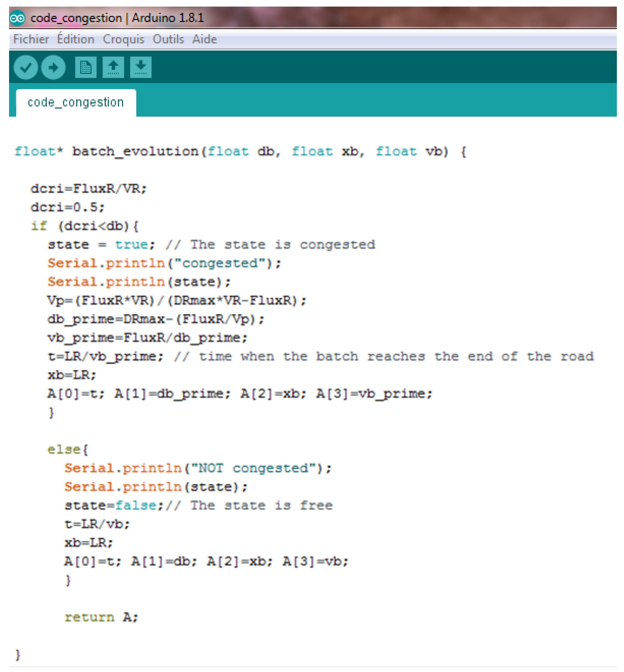
Task: Open the Fichier menu
Action: (x=31, y=40)
